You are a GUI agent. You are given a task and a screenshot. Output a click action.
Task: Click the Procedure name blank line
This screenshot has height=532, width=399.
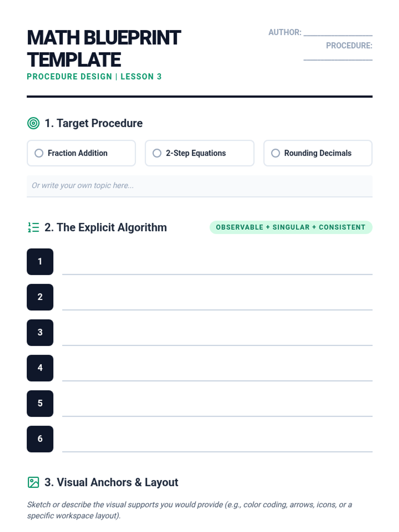click(338, 57)
